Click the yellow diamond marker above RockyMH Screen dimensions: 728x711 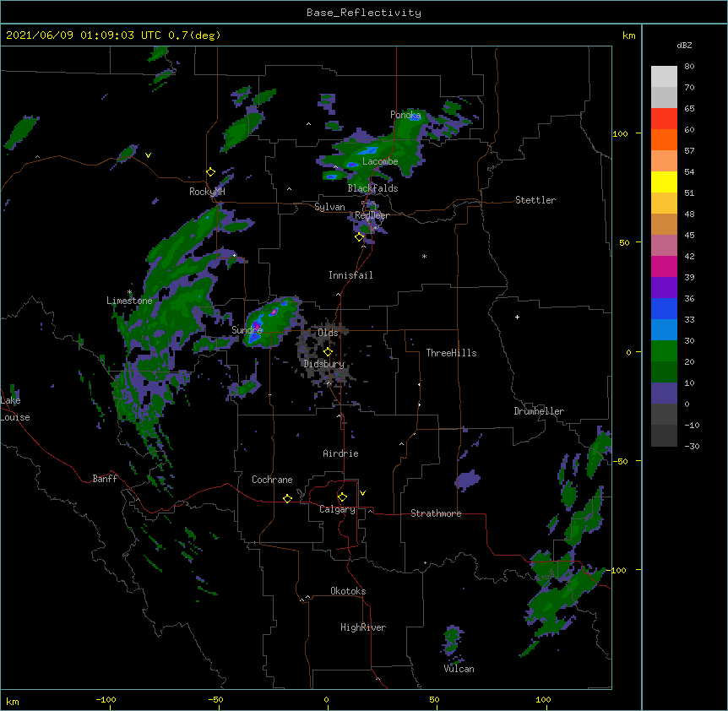[x=210, y=172]
